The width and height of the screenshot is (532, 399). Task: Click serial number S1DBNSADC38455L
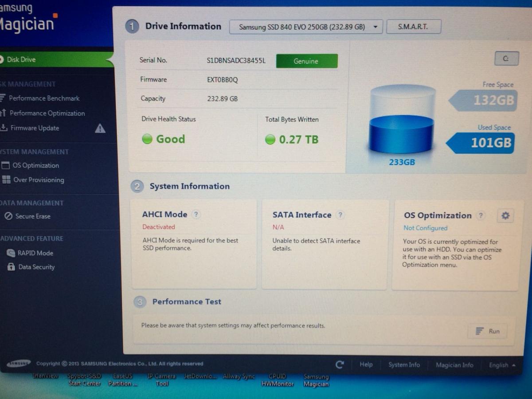pyautogui.click(x=236, y=61)
